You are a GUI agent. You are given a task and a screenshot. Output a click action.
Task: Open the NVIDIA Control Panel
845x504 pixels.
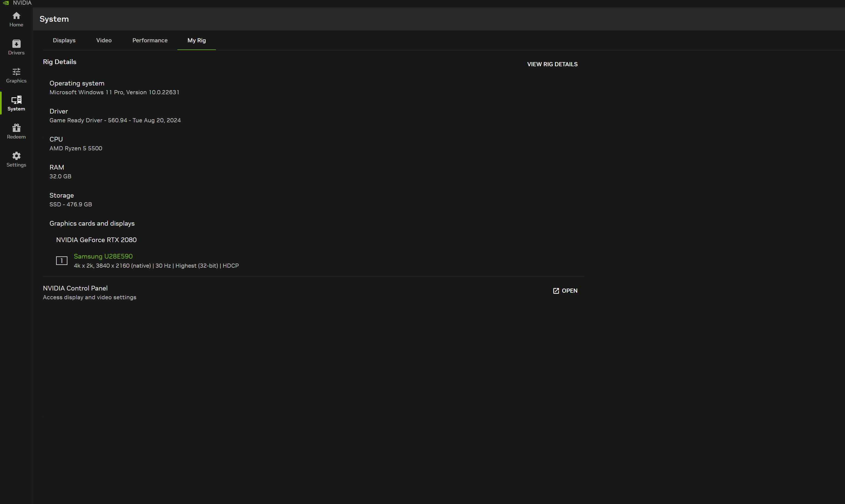coord(565,291)
